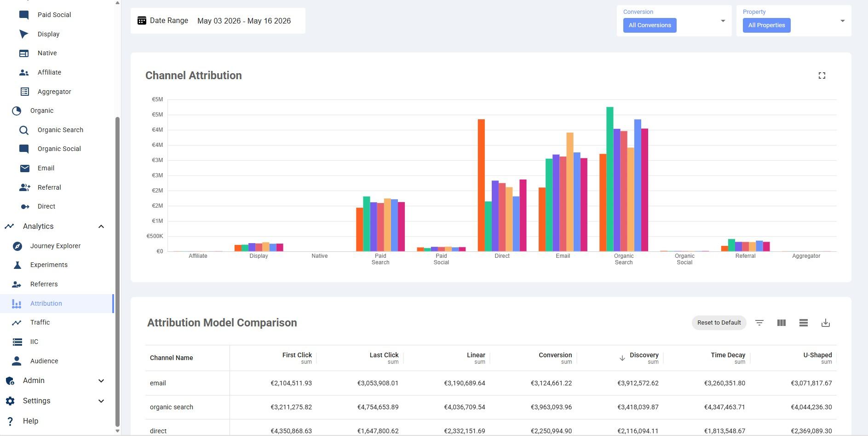The height and width of the screenshot is (436, 868).
Task: Click the Display cursor icon
Action: tap(24, 34)
